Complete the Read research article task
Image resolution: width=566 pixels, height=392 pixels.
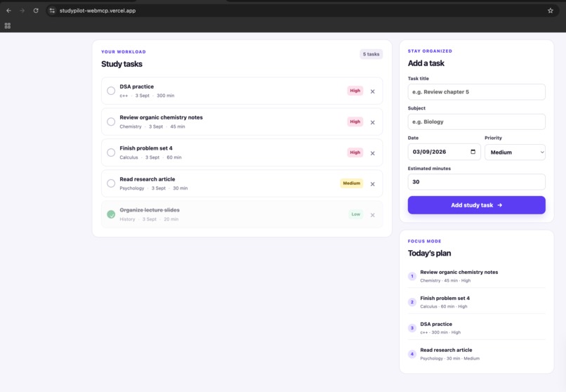point(111,183)
